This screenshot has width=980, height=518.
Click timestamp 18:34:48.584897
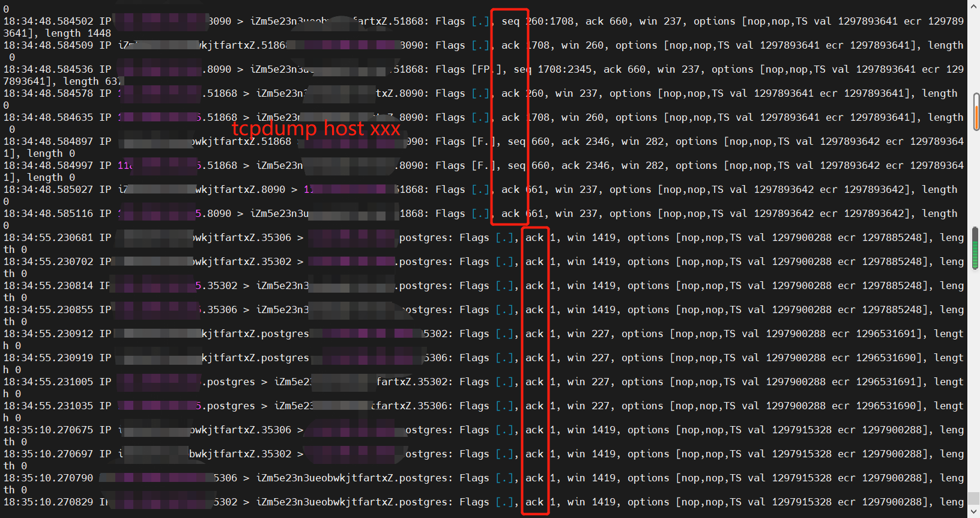coord(49,141)
